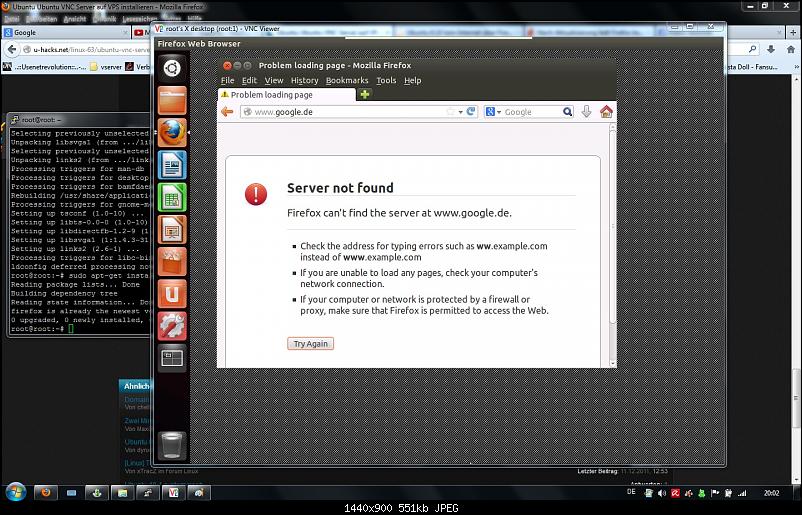Click the search magnifier in the Google search box
Screen dimensions: 802x515
tap(567, 111)
